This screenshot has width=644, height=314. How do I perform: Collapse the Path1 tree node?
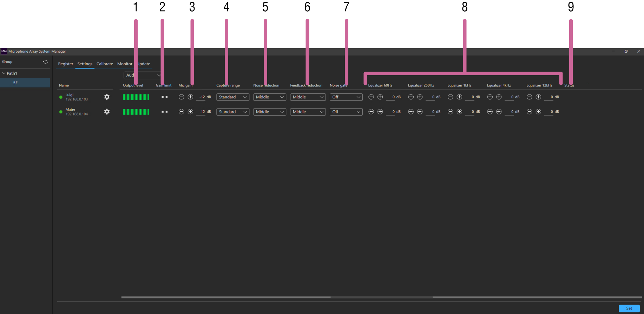(4, 73)
